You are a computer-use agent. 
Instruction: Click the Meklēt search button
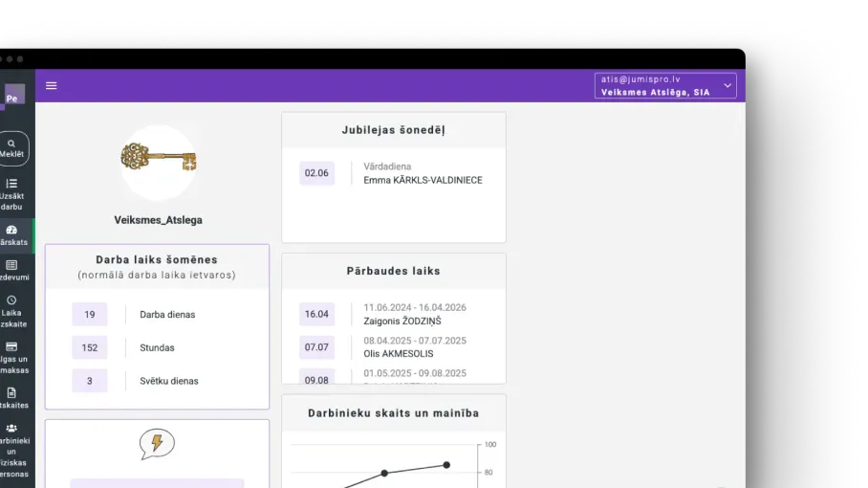click(12, 148)
